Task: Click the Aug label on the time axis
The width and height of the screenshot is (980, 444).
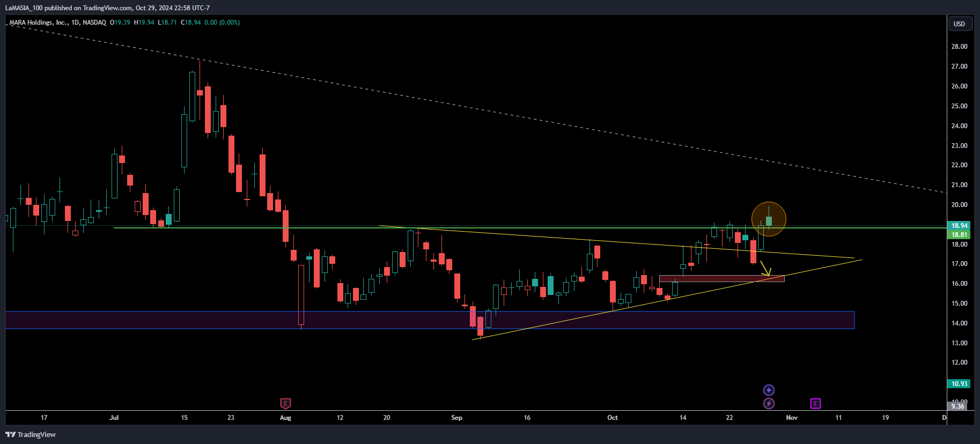Action: [285, 418]
